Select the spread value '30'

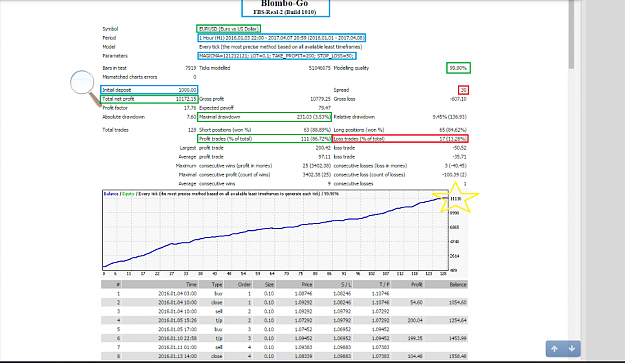click(464, 90)
